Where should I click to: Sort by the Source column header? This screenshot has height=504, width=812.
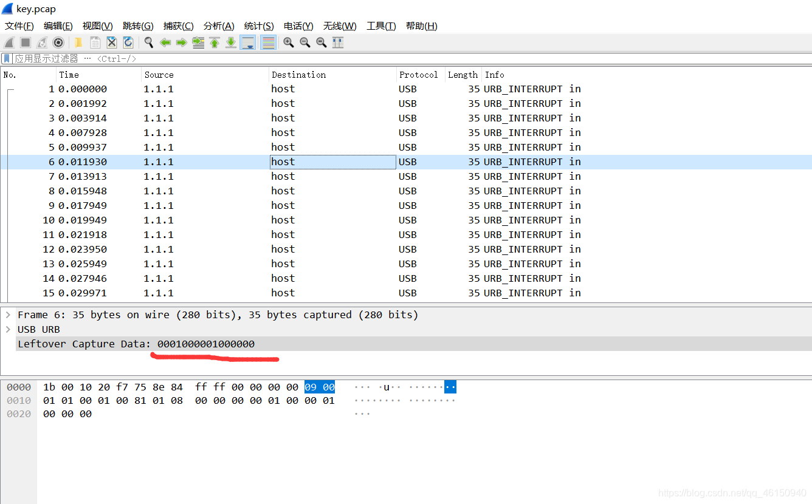coord(205,75)
